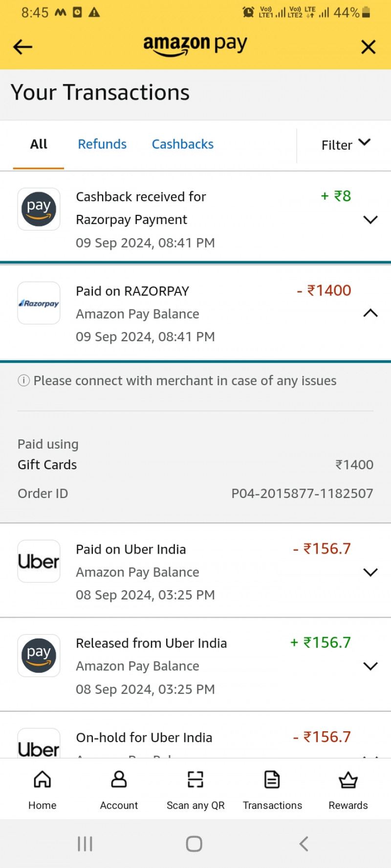Tap Uber logo on paid transaction
This screenshot has height=868, width=391.
(x=39, y=561)
